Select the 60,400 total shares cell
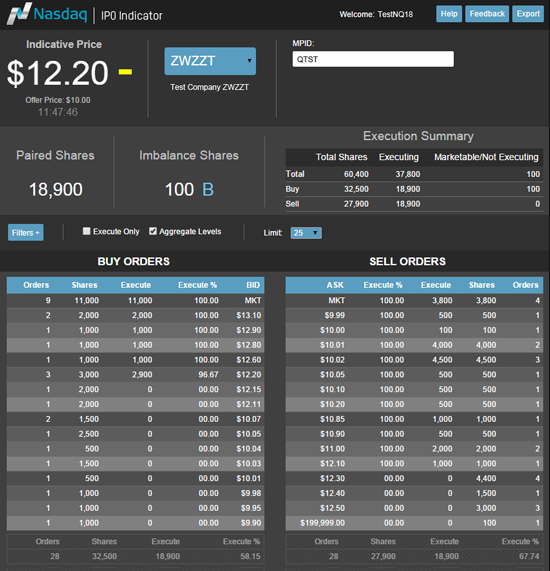This screenshot has height=571, width=550. click(356, 174)
